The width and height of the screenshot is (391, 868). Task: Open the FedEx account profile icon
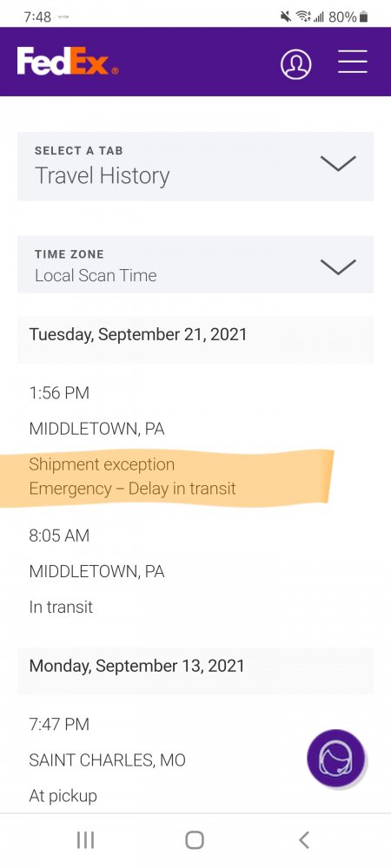[x=295, y=64]
